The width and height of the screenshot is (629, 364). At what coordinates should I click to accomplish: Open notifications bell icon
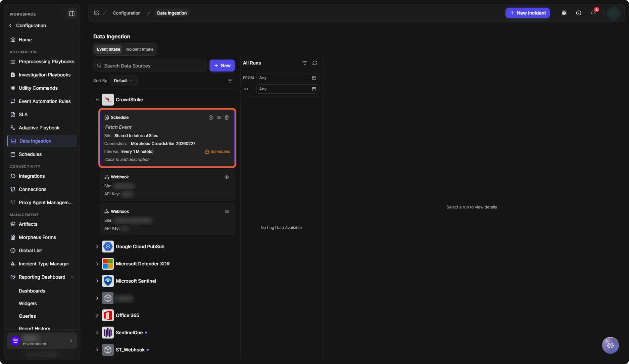tap(593, 13)
